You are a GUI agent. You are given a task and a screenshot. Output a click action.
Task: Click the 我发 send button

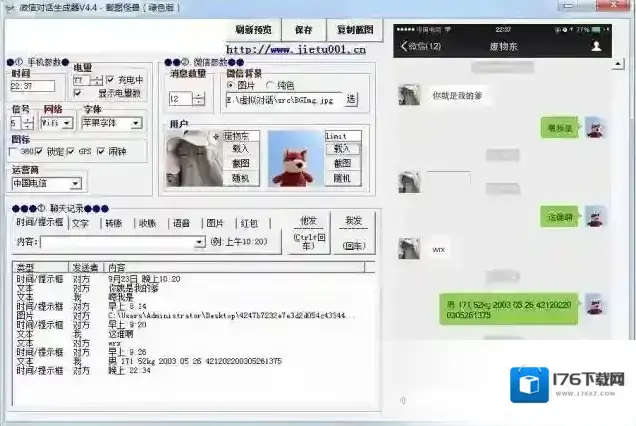(x=354, y=233)
